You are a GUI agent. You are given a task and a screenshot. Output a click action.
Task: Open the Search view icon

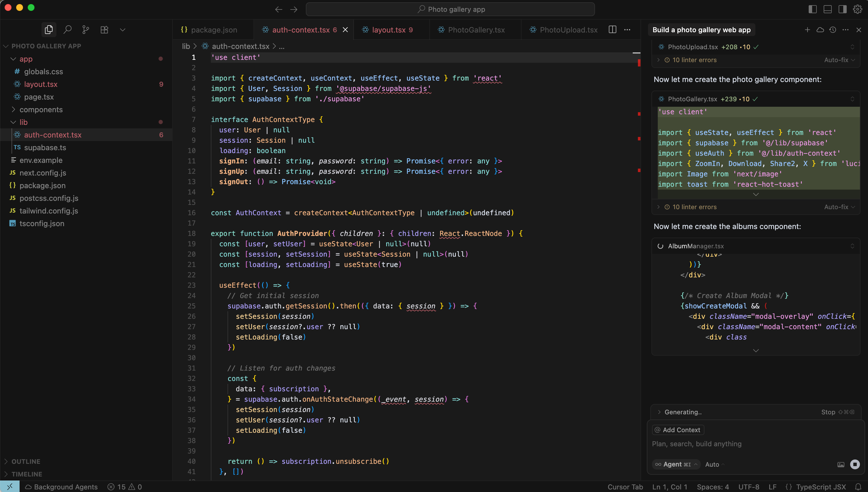[x=67, y=30]
